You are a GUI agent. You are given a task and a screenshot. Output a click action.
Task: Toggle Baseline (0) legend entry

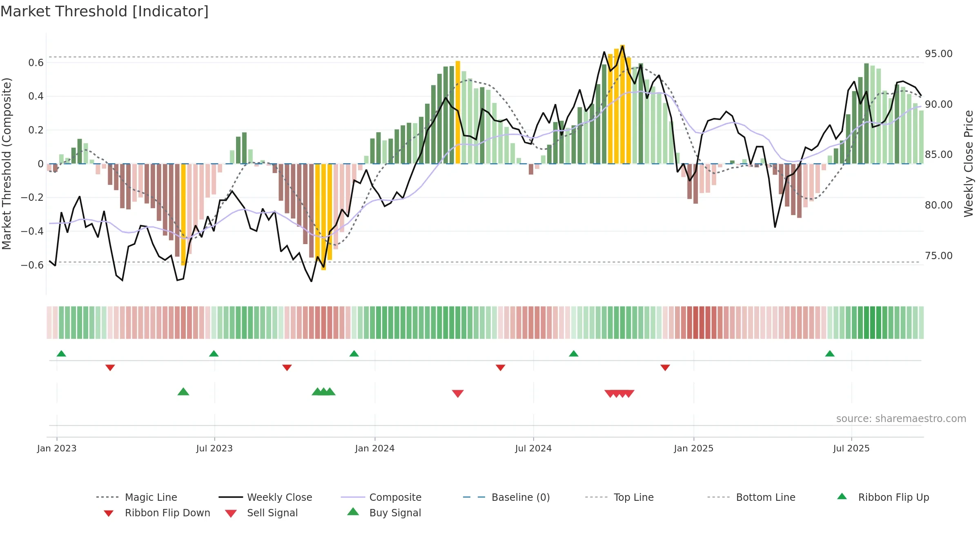pyautogui.click(x=506, y=497)
